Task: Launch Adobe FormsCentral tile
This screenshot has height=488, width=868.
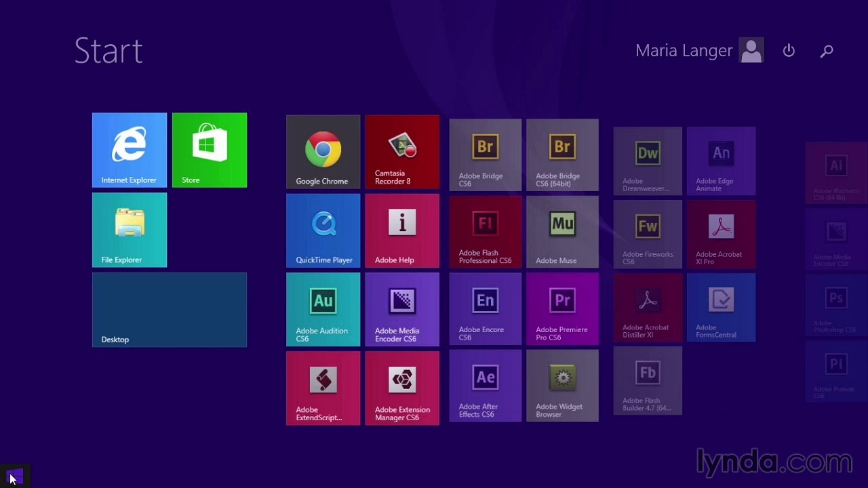Action: 721,308
